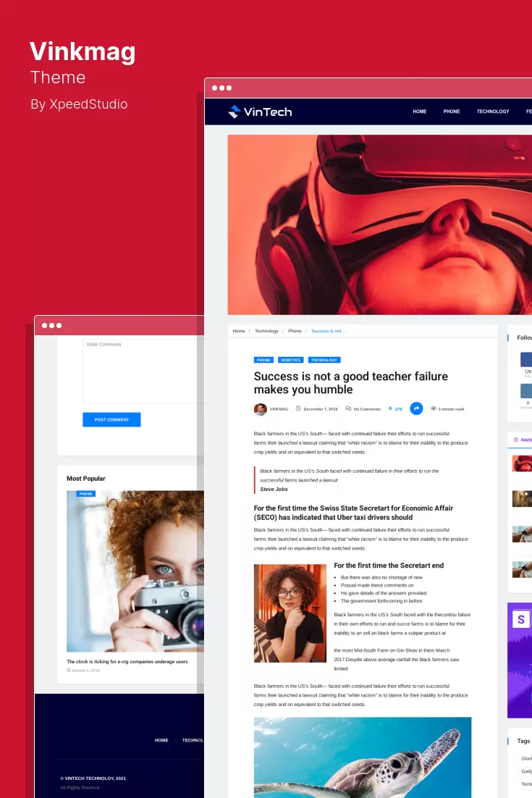This screenshot has height=798, width=532.
Task: Click the Technology breadcrumb link
Action: 266,331
